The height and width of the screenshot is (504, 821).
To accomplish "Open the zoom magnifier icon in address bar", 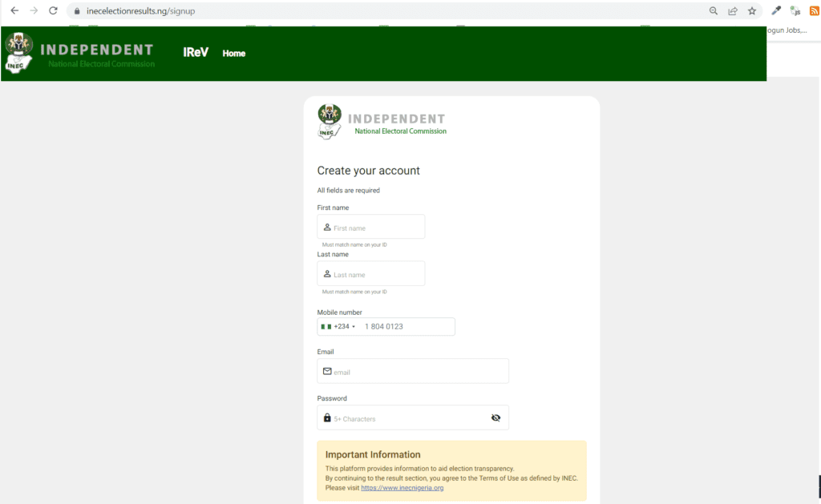I will pyautogui.click(x=713, y=11).
